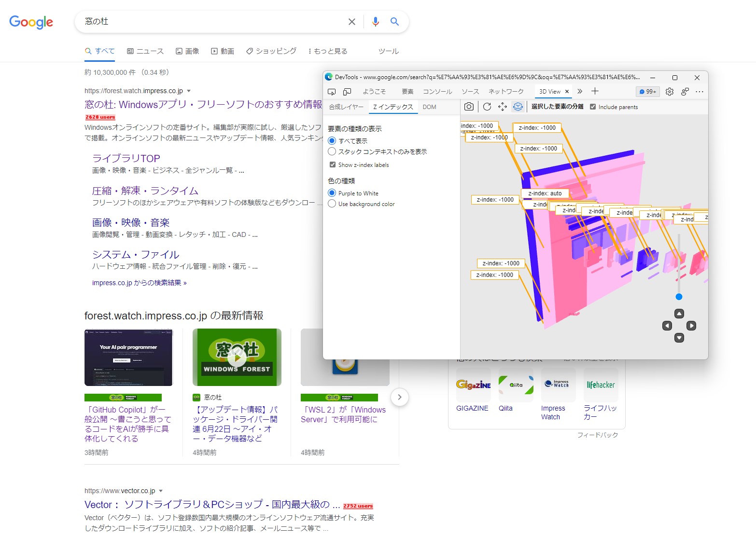
Task: Open DevTools settings gear
Action: pos(670,91)
